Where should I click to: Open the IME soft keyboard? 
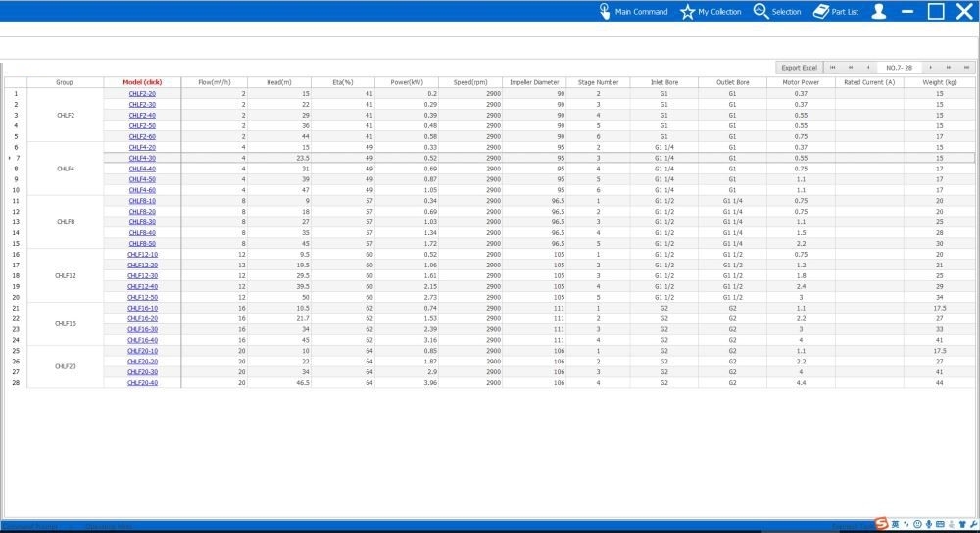pos(940,525)
